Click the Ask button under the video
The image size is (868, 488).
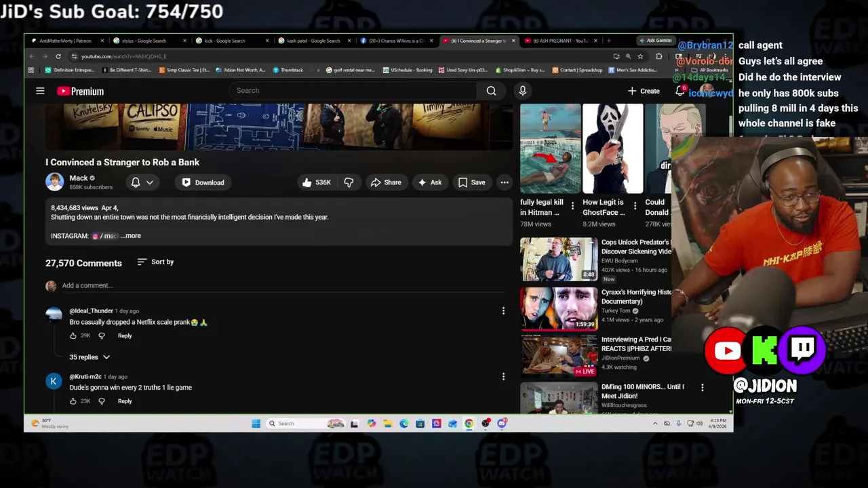click(x=430, y=182)
